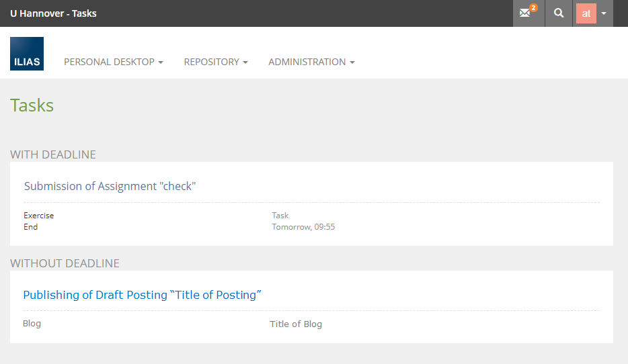The width and height of the screenshot is (628, 364).
Task: Click the green Tasks page heading
Action: click(32, 105)
